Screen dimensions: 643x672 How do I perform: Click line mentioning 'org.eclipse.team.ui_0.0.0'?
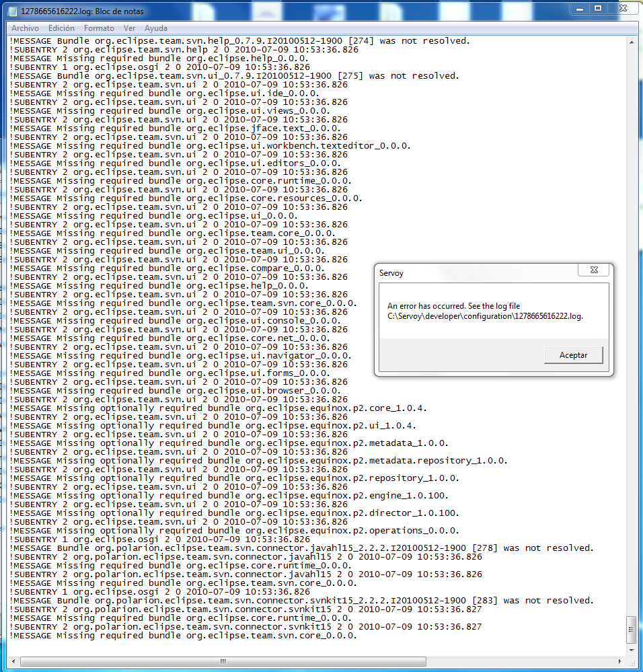pyautogui.click(x=167, y=251)
